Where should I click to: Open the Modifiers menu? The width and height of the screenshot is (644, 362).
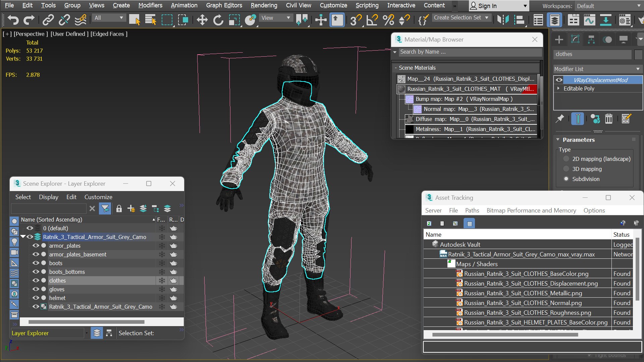coord(150,5)
